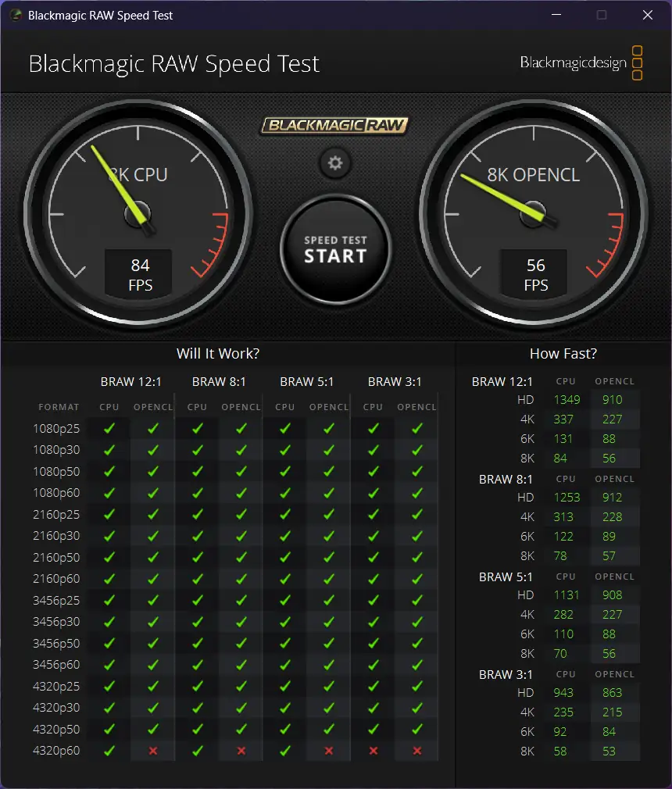This screenshot has width=672, height=789.
Task: Start the speed test
Action: [x=336, y=249]
